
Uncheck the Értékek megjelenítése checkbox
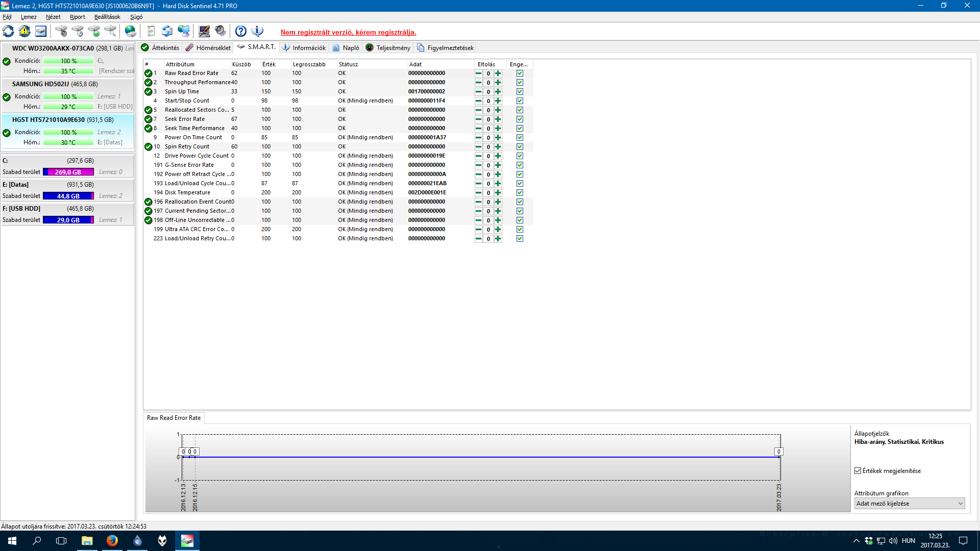click(x=858, y=471)
